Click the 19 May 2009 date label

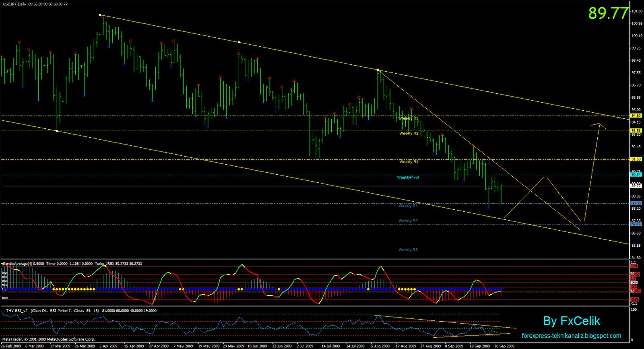point(208,346)
